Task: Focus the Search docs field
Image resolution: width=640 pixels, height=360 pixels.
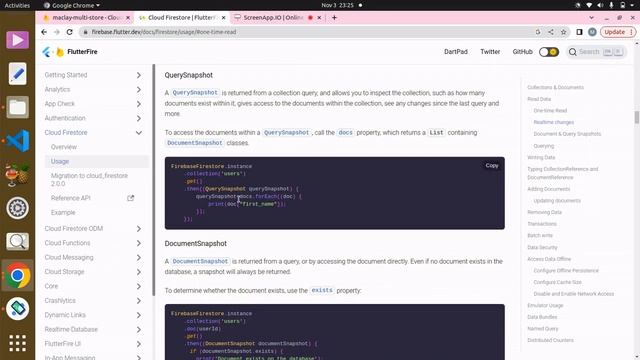Action: [596, 52]
